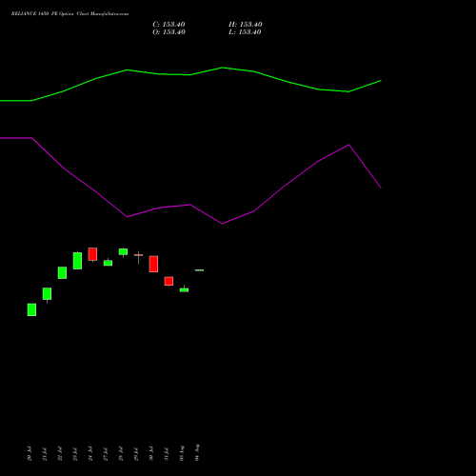Viewport: 476px width, 476px height.
Task: Select the open value O: 153.40
Action: tap(169, 32)
